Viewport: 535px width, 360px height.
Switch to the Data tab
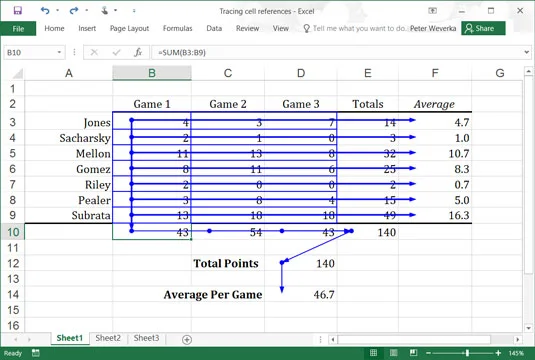click(214, 28)
